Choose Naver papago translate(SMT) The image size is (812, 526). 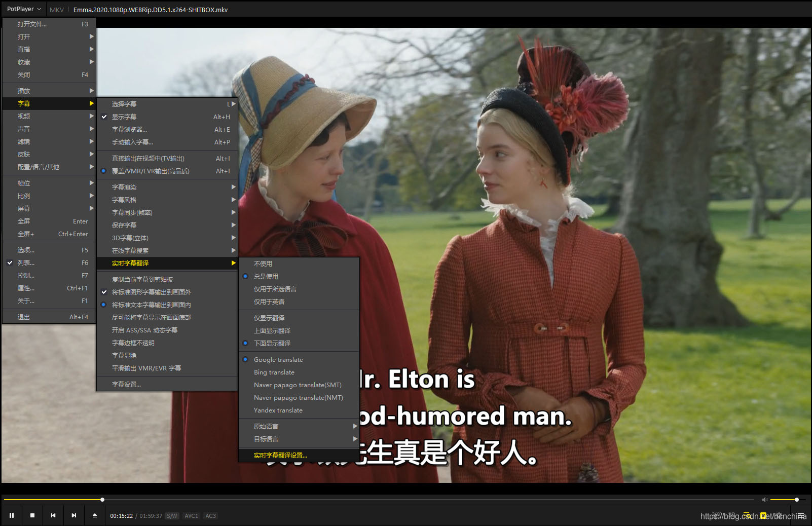pyautogui.click(x=299, y=385)
